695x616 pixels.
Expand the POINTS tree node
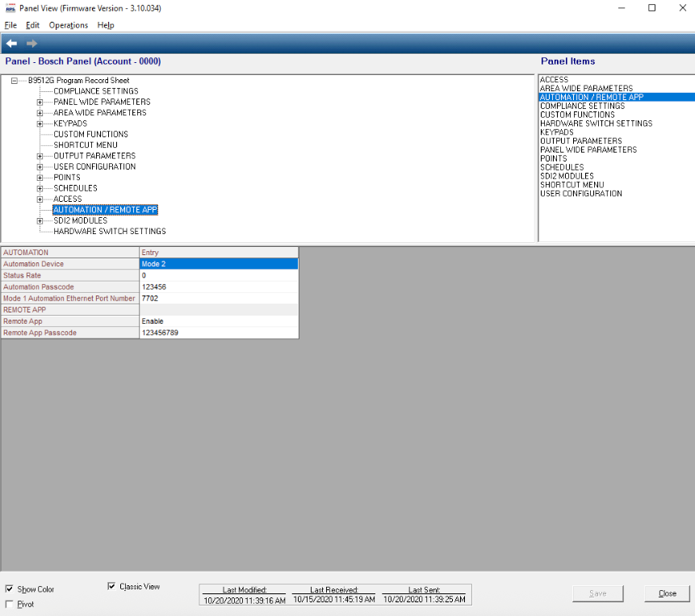click(x=40, y=178)
